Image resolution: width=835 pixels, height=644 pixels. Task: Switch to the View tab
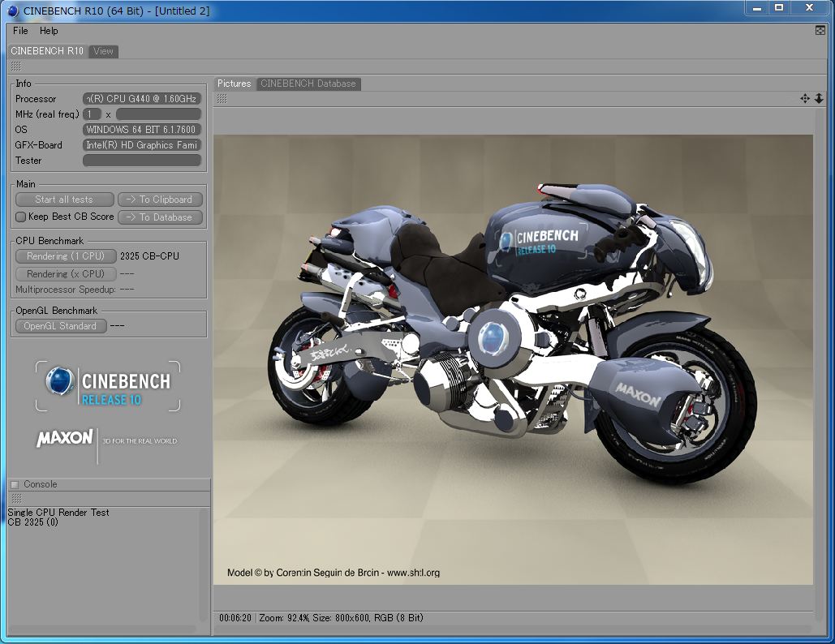(x=103, y=51)
